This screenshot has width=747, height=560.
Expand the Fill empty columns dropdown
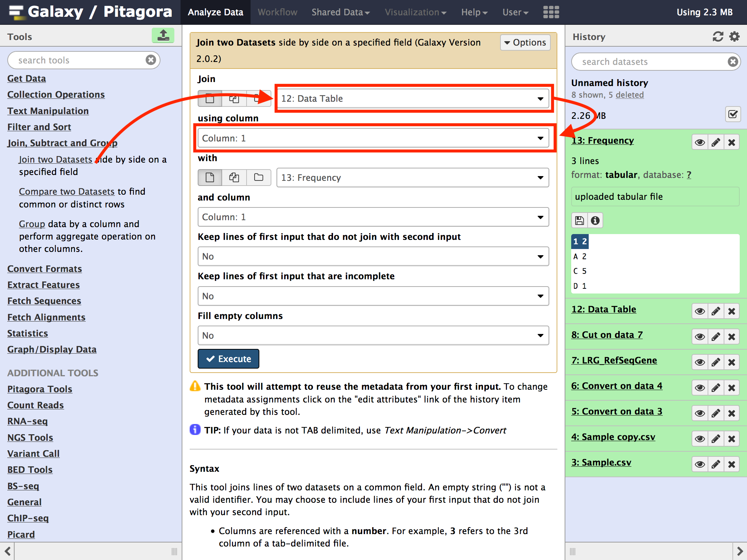point(373,335)
